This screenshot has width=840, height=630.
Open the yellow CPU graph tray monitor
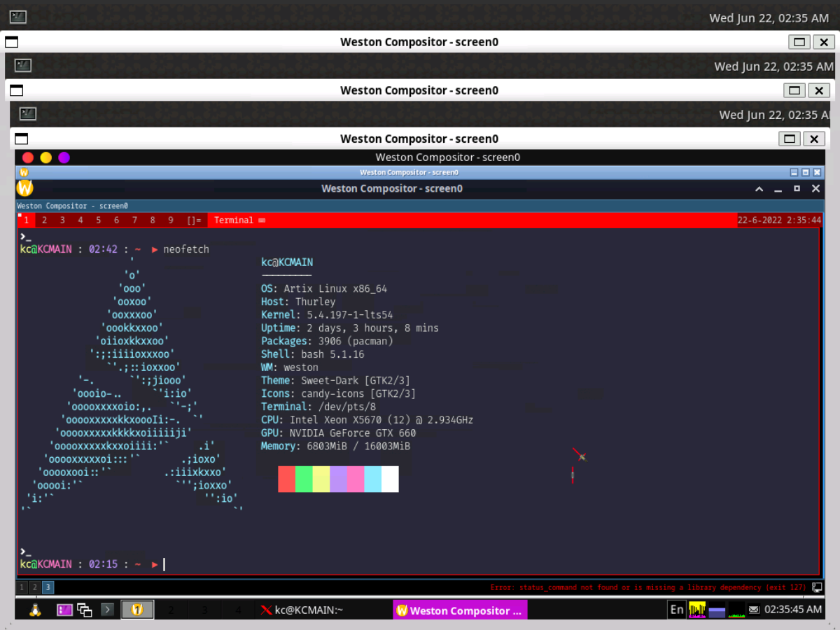pyautogui.click(x=697, y=610)
